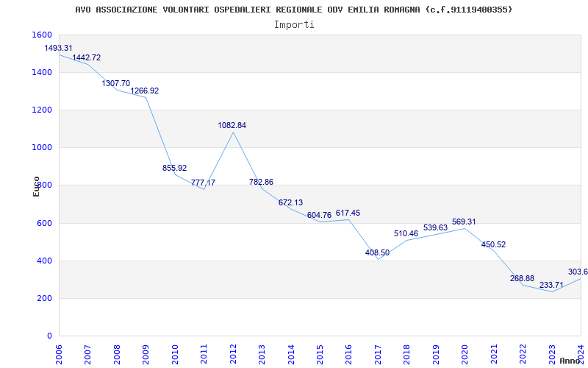Click the 1400 y-axis tick label

pos(42,72)
